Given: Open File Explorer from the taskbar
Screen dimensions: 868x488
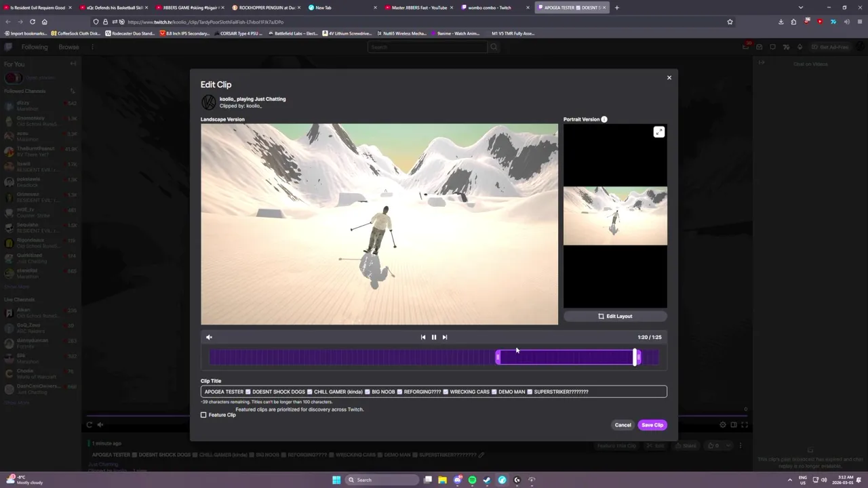Looking at the screenshot, I should (x=442, y=480).
